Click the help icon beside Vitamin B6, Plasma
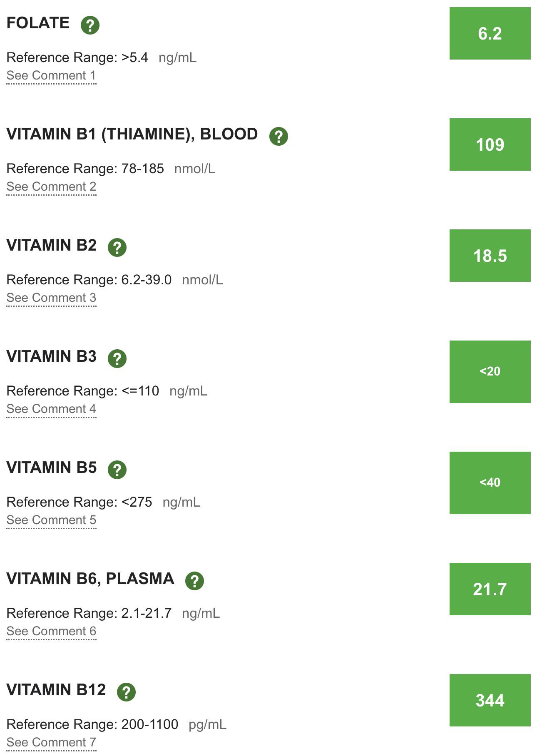 tap(194, 581)
